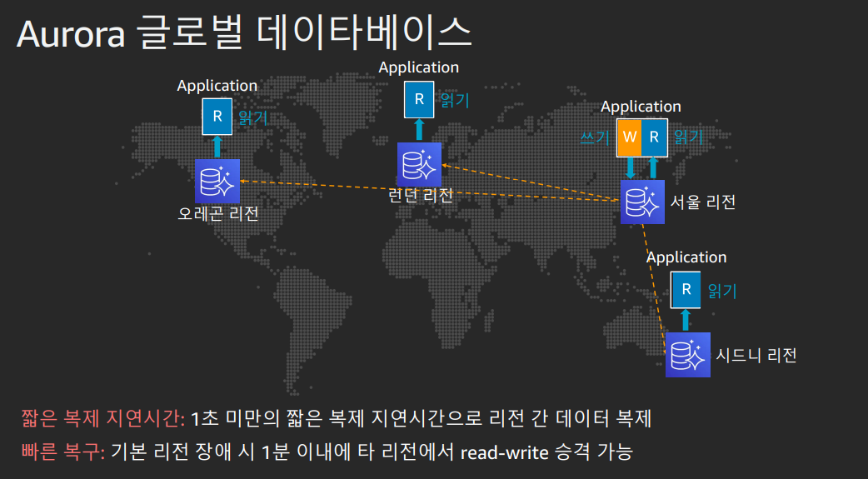Click the downward write arrow above Seoul database
Image resolution: width=868 pixels, height=479 pixels.
click(x=630, y=167)
